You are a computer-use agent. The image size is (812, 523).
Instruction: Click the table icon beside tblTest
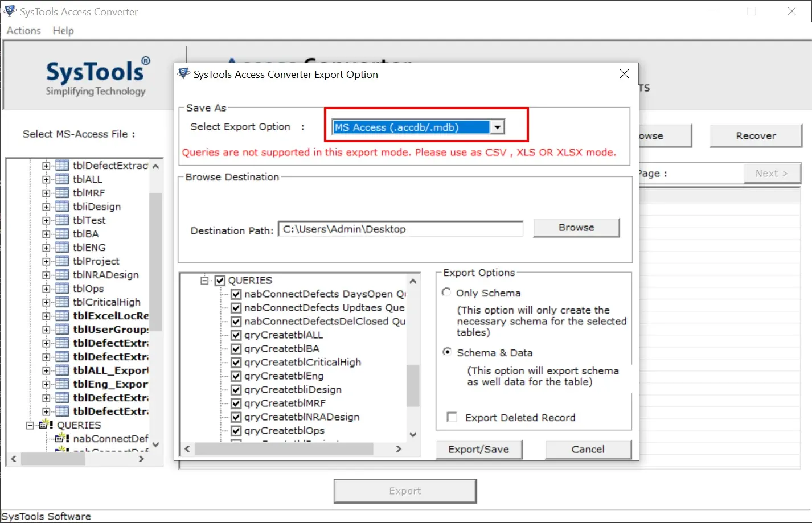click(62, 220)
